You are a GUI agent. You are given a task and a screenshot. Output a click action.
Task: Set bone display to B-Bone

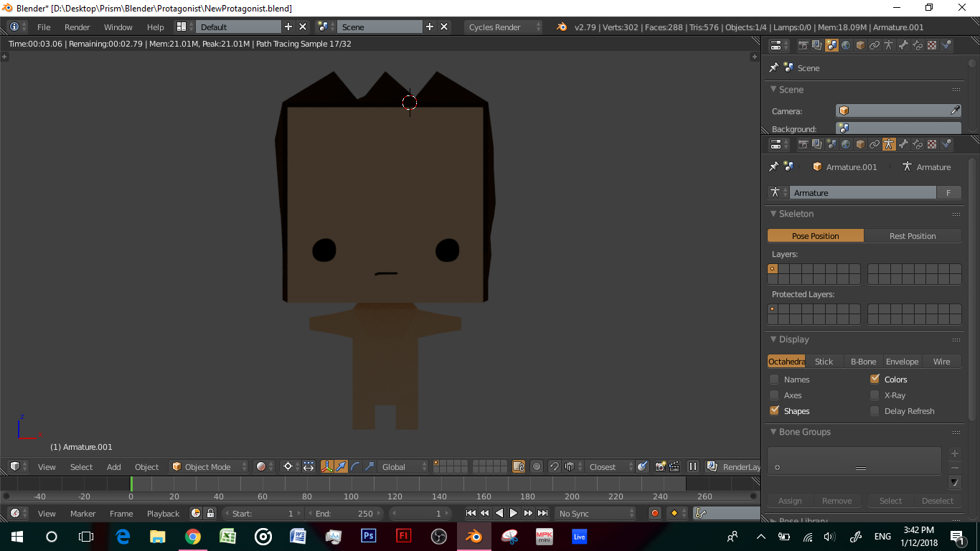pos(863,362)
